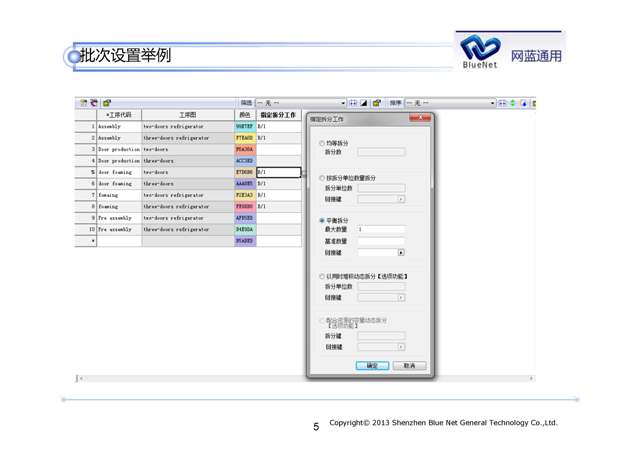This screenshot has width=640, height=452.
Task: Click the V0B7EF color cell in row 1
Action: [244, 127]
